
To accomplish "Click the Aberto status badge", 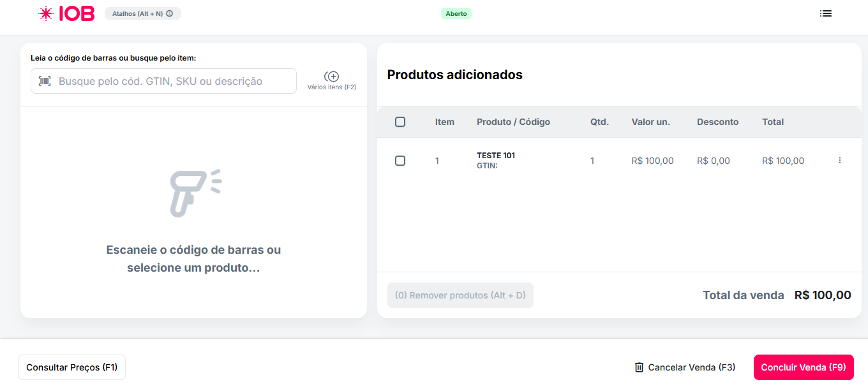I will tap(456, 13).
